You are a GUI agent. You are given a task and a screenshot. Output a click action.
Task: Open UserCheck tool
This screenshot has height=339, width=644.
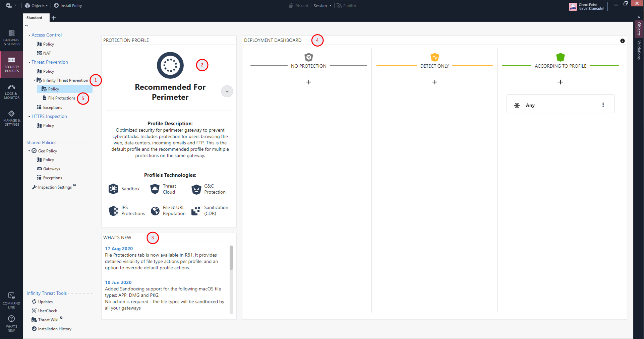(45, 311)
